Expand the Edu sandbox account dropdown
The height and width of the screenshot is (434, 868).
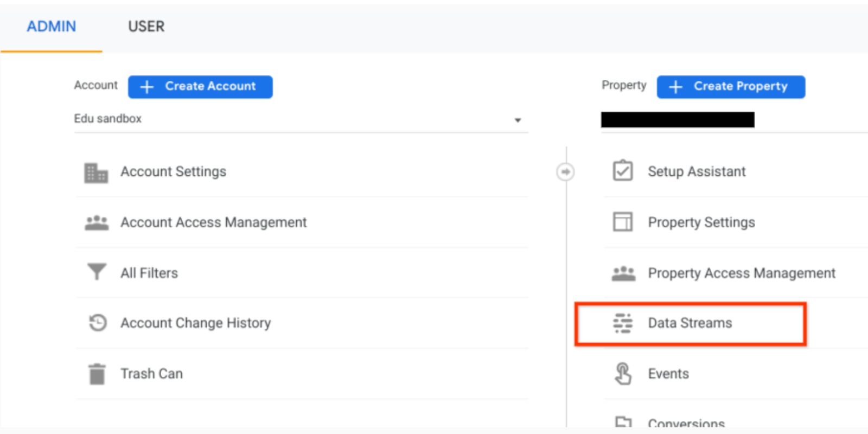point(517,120)
